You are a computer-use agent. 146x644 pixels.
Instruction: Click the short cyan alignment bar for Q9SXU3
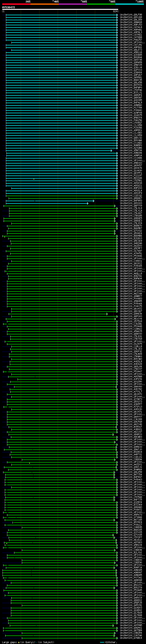point(47,203)
